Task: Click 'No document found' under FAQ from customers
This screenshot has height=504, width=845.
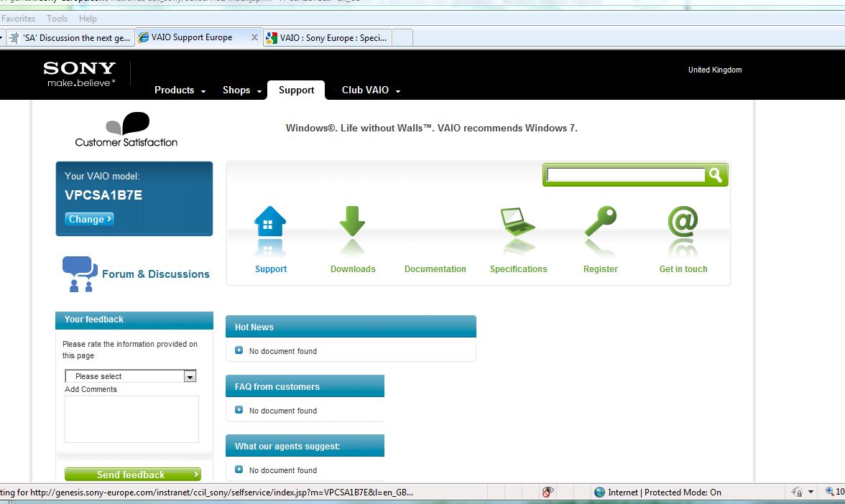Action: click(283, 411)
